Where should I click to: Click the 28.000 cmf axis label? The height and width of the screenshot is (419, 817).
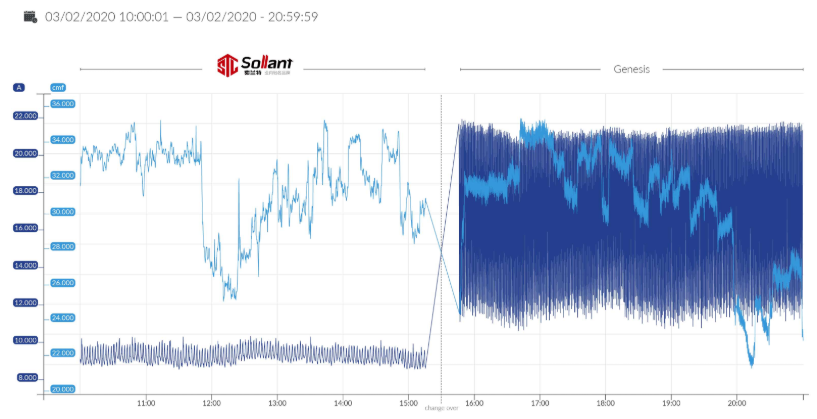click(x=62, y=246)
